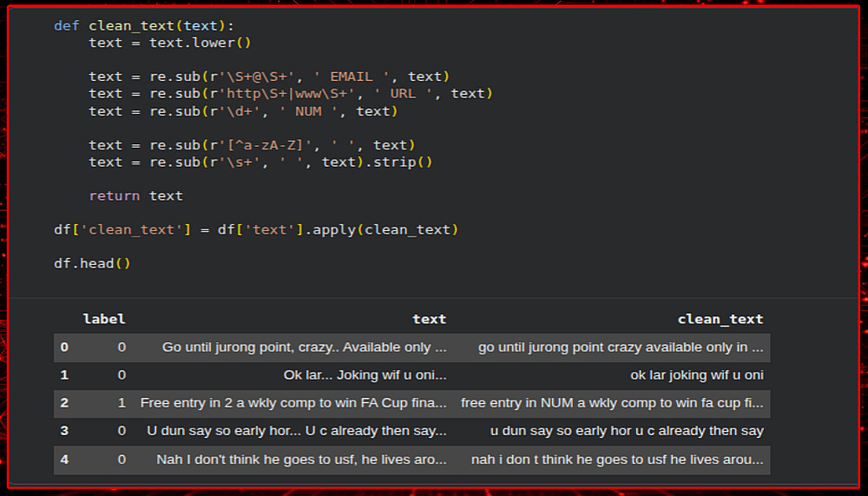The height and width of the screenshot is (496, 868).
Task: Click row index 3 in the table
Action: point(64,431)
